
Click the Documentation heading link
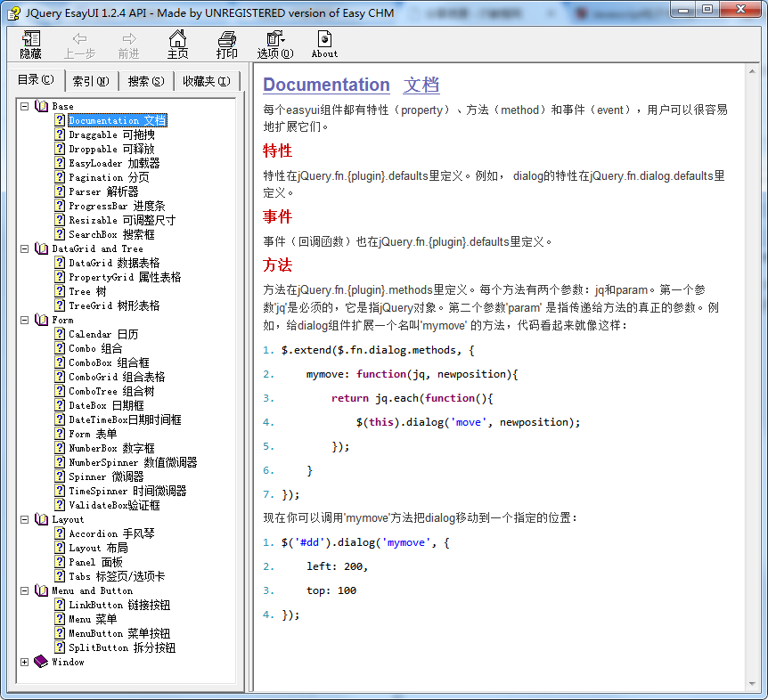326,85
